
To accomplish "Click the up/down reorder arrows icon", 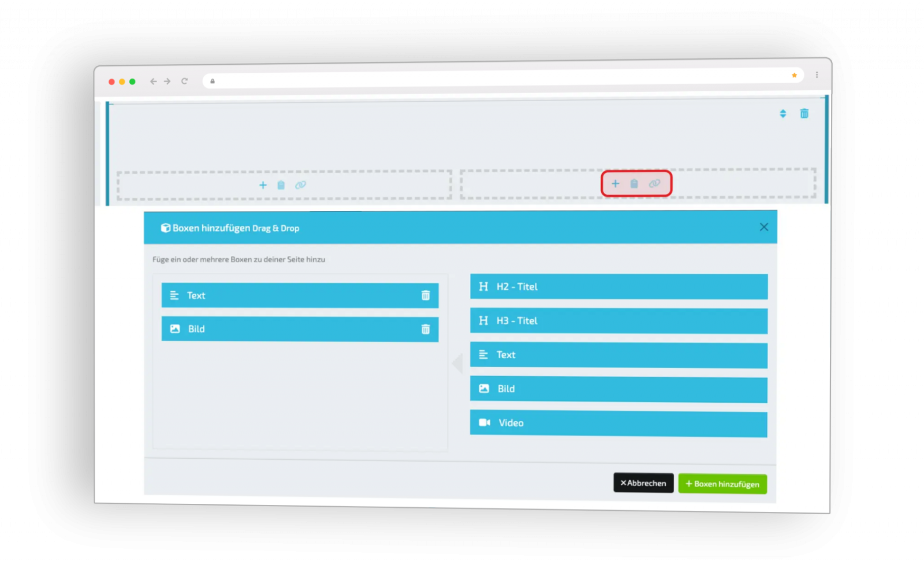I will click(x=783, y=113).
